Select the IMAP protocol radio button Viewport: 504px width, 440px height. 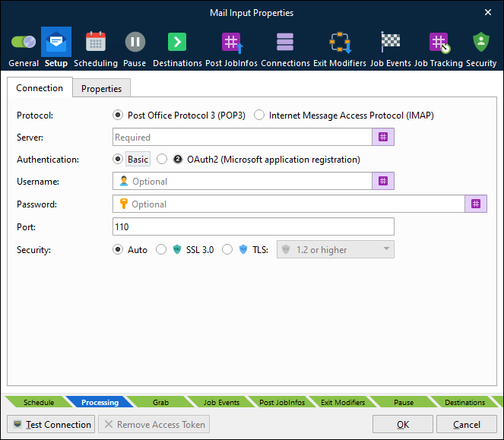[x=259, y=115]
